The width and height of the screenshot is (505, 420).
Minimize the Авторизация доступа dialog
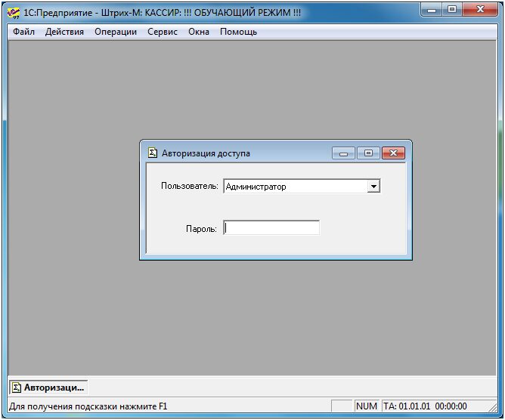(343, 153)
